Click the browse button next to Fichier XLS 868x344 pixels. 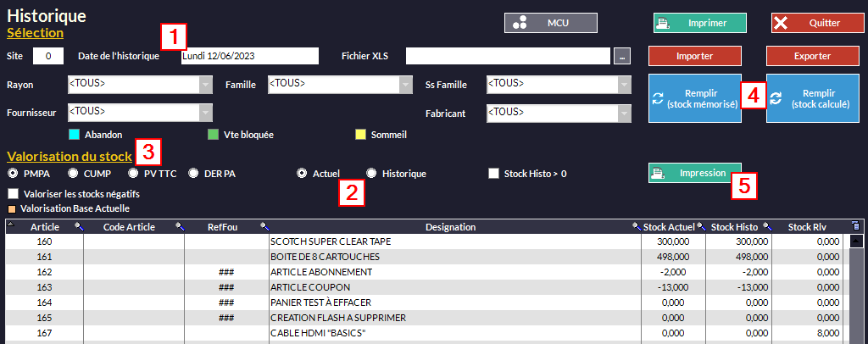tap(623, 57)
